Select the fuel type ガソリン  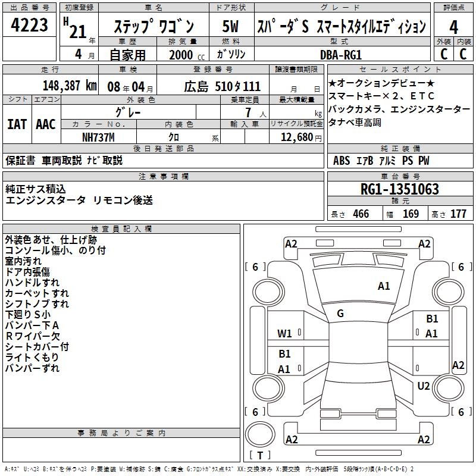[231, 54]
